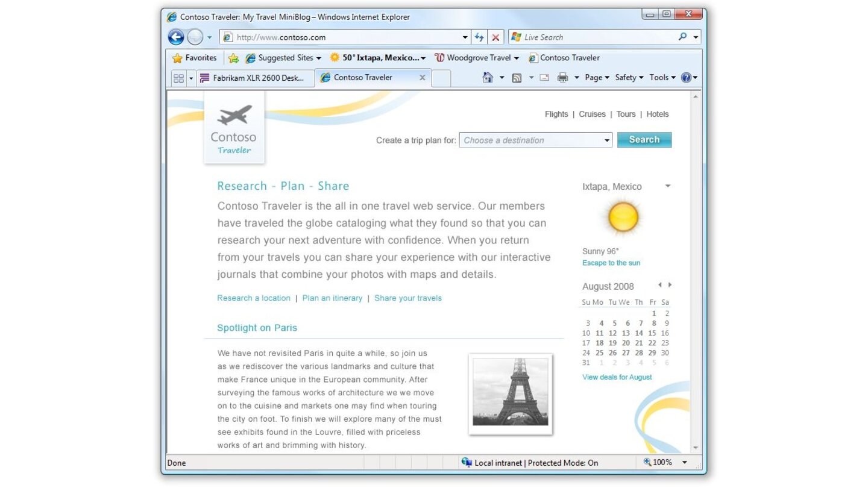Open the Safety menu
The image size is (868, 488).
pos(629,78)
